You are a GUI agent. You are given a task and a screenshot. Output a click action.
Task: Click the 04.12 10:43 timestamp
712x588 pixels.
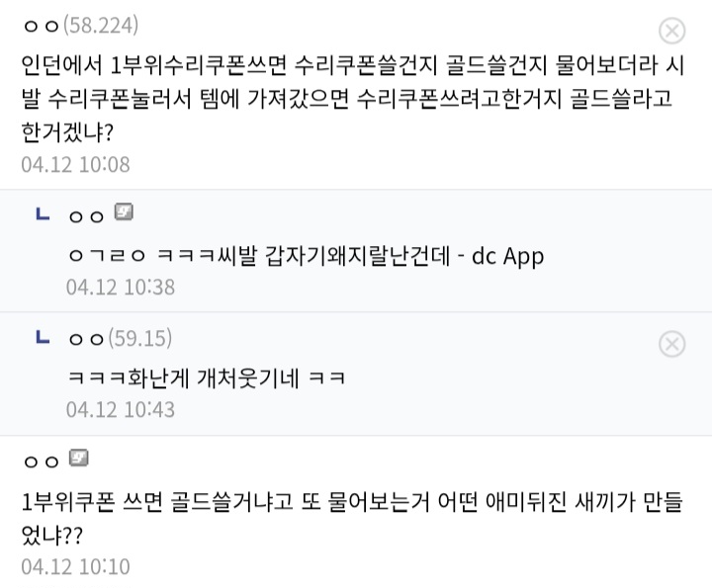click(120, 409)
